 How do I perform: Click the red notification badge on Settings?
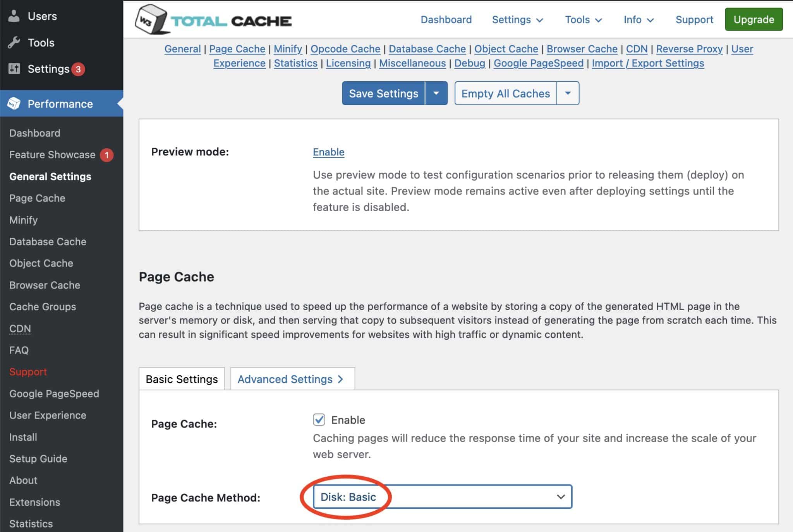pos(78,69)
